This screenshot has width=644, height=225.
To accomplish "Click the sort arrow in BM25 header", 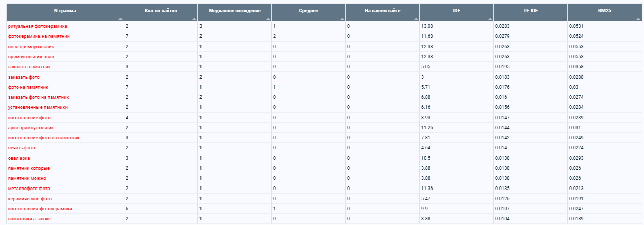I will pyautogui.click(x=638, y=18).
